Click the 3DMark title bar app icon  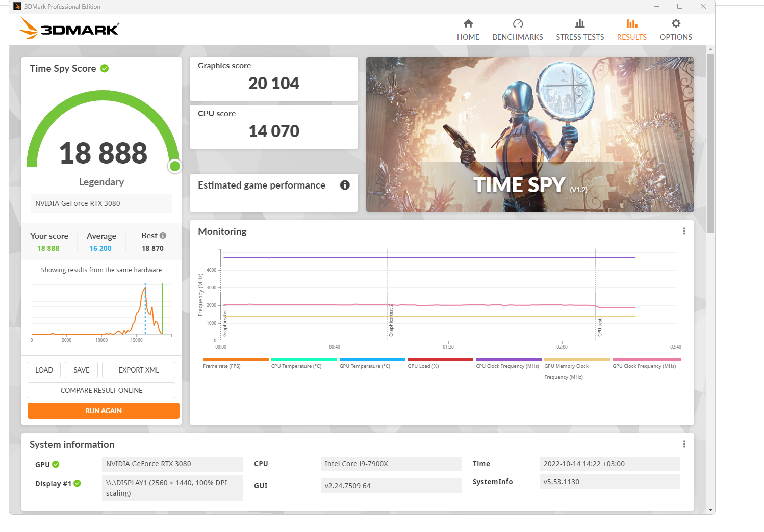(x=17, y=7)
